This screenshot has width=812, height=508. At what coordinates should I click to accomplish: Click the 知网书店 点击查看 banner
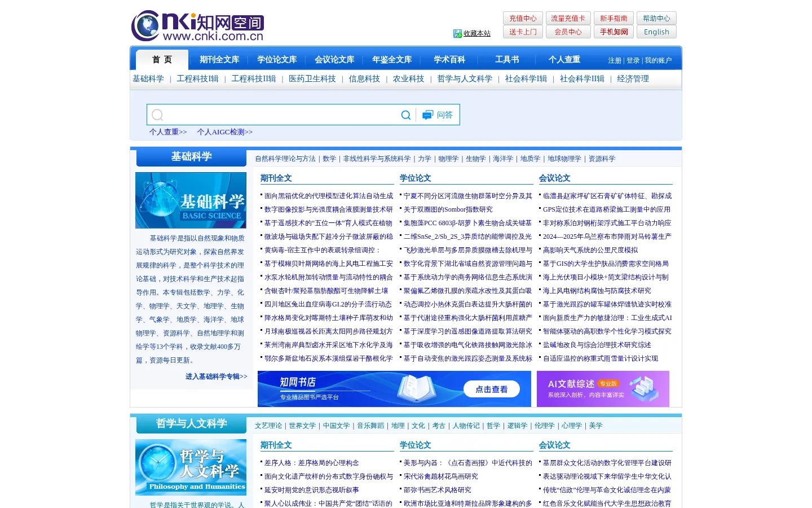click(x=394, y=389)
